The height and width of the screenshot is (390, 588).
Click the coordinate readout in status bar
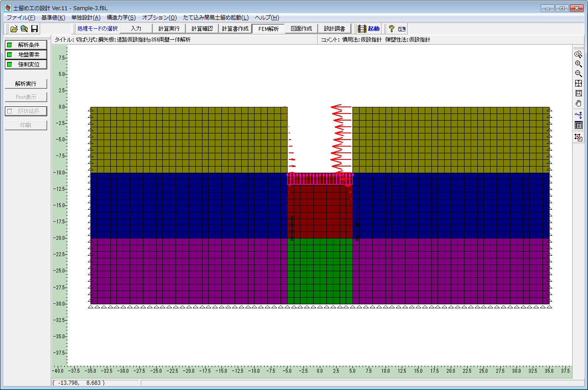[x=96, y=383]
